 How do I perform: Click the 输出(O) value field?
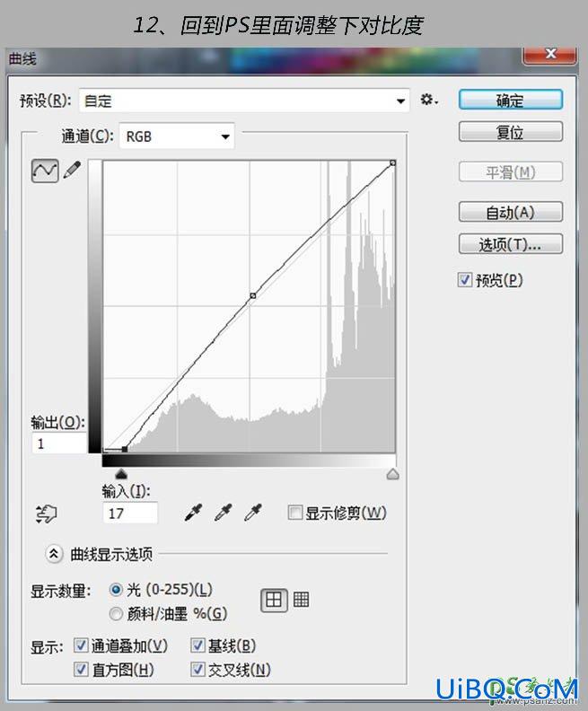59,443
